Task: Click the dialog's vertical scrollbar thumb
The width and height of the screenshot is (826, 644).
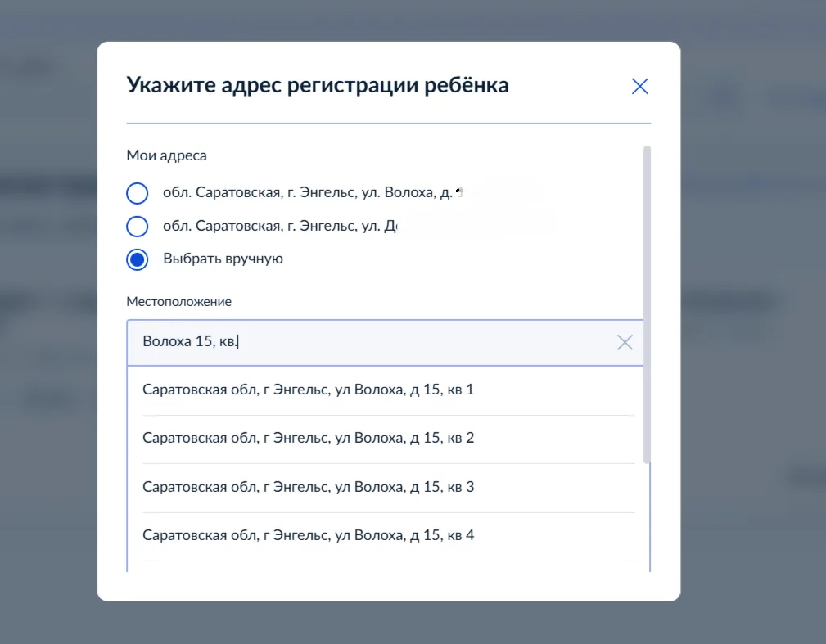Action: (647, 304)
